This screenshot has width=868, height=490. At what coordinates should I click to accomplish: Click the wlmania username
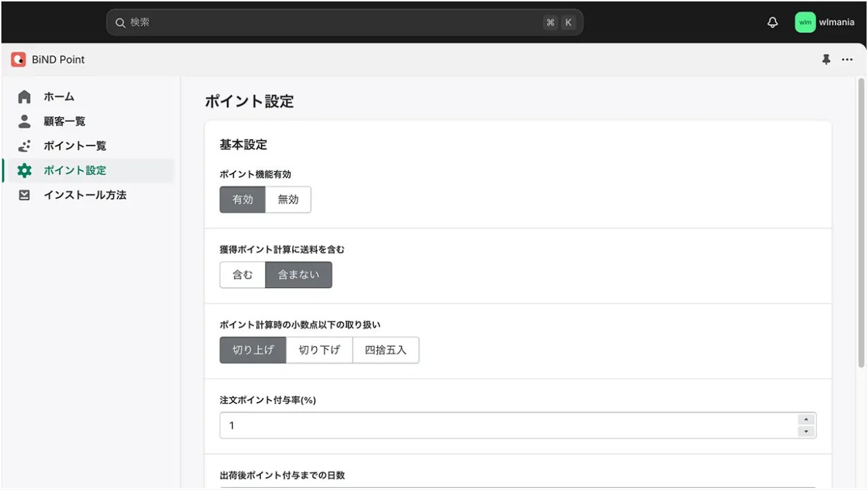coord(837,22)
